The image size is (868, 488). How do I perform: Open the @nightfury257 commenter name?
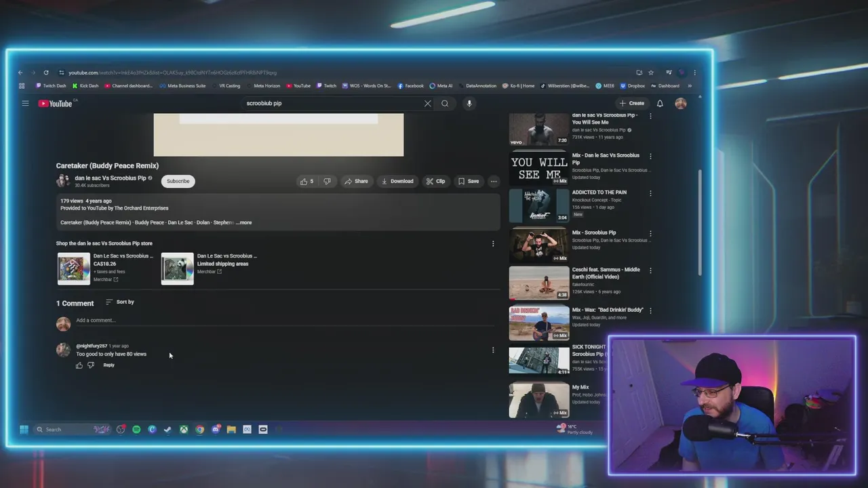pos(92,346)
